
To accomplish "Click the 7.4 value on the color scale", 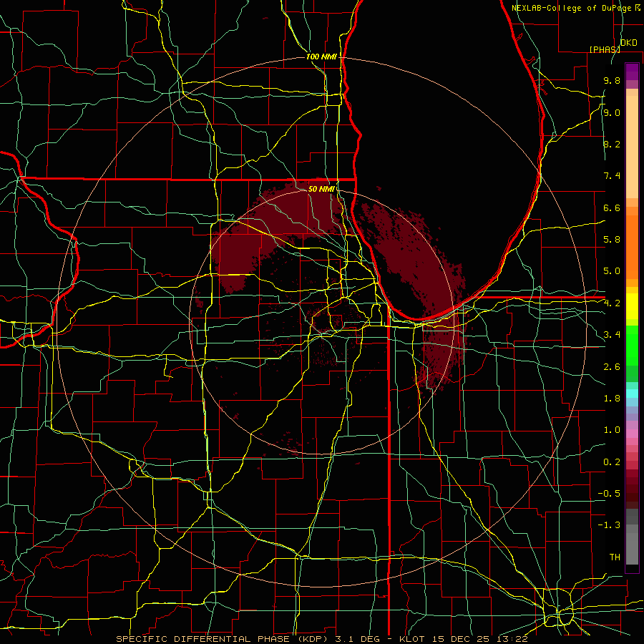I will coord(612,176).
